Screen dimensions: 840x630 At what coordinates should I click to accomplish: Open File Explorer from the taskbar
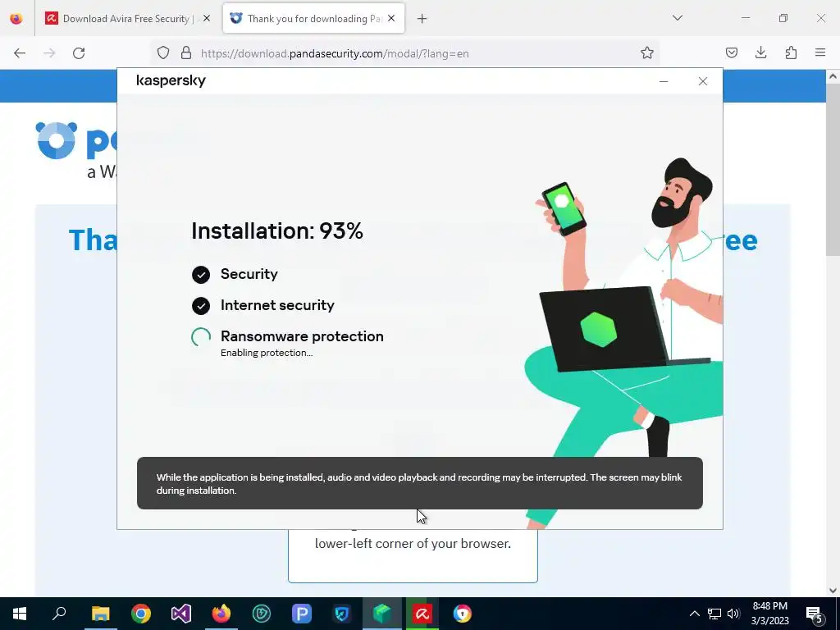(x=100, y=614)
